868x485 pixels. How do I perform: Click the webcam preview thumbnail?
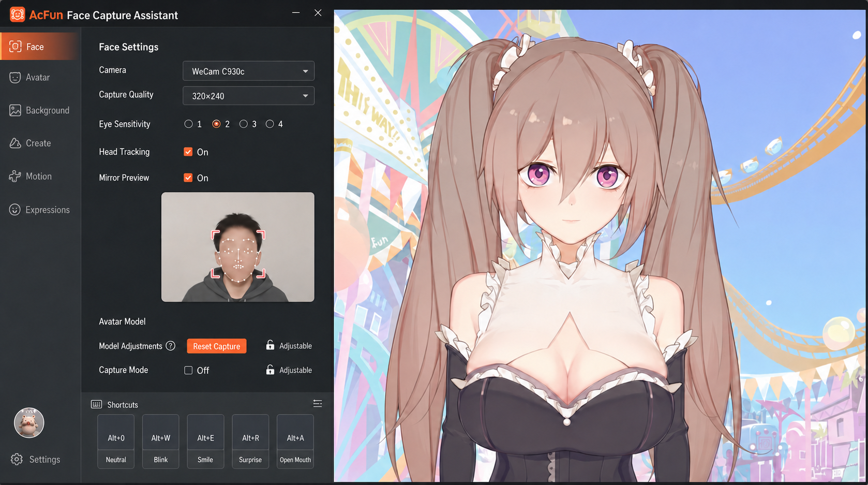click(238, 247)
